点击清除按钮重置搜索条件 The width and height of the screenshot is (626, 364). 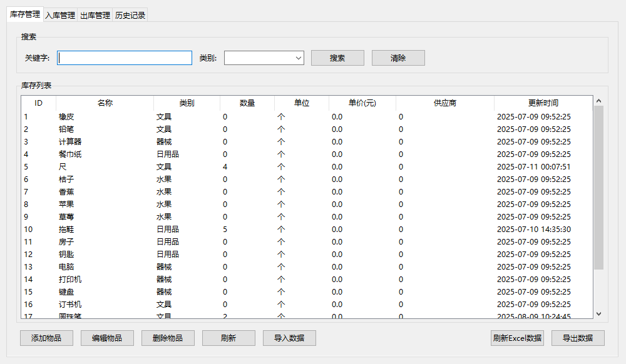tap(398, 58)
